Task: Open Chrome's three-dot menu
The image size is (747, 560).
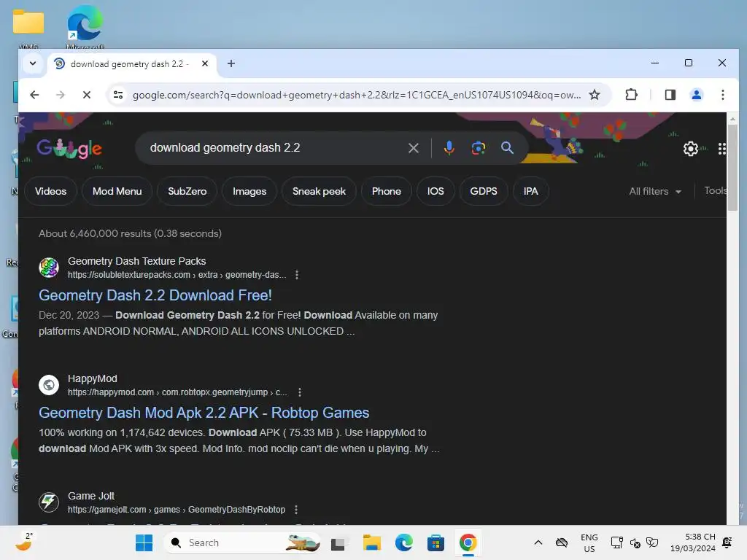Action: 723,95
